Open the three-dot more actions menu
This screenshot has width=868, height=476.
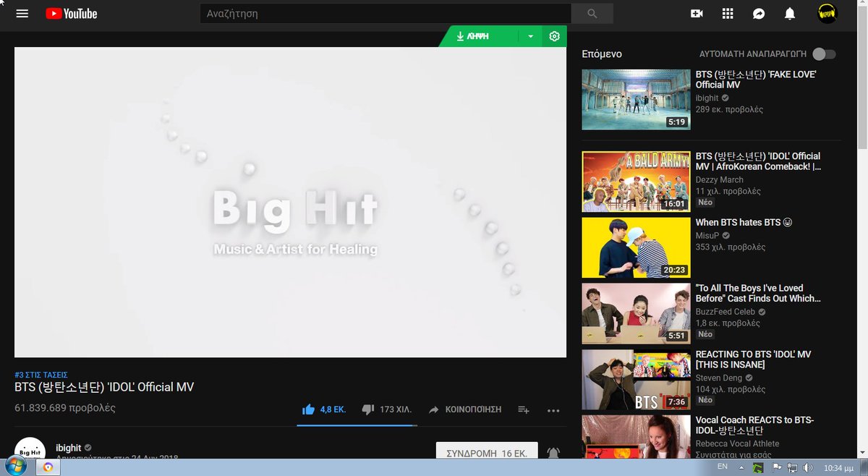pos(553,410)
